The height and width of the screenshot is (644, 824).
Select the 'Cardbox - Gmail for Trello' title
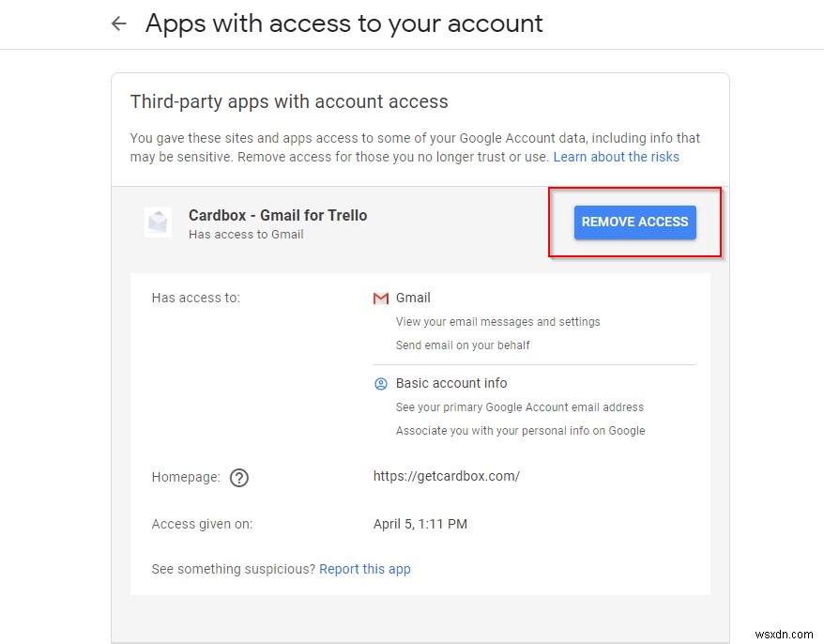[x=278, y=215]
